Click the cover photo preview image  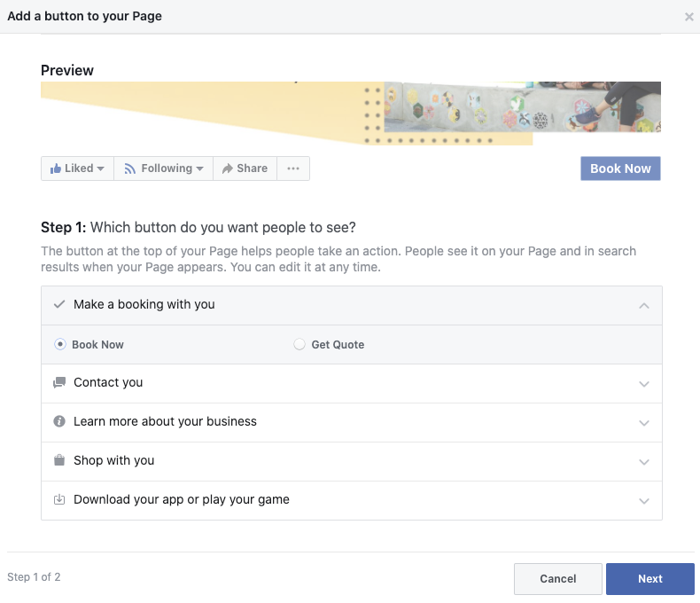click(351, 113)
